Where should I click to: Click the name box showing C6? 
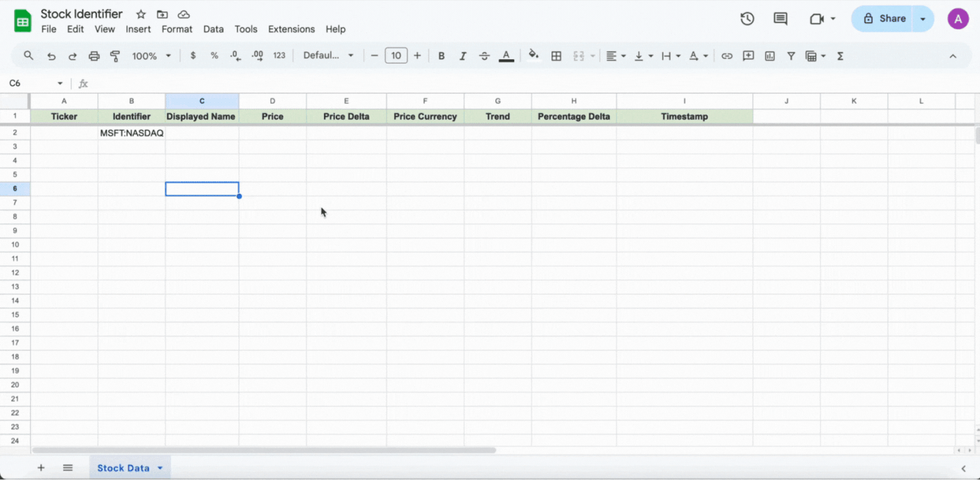tap(29, 84)
